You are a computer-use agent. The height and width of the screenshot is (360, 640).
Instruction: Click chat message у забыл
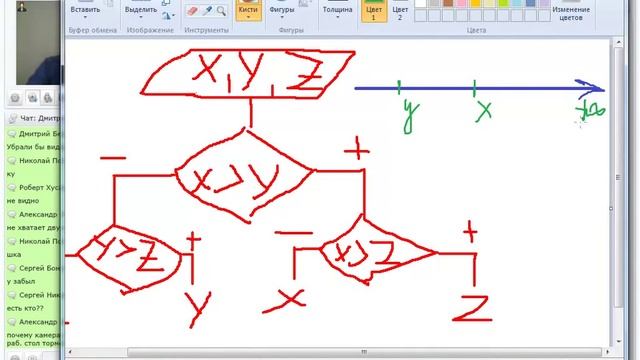(21, 281)
